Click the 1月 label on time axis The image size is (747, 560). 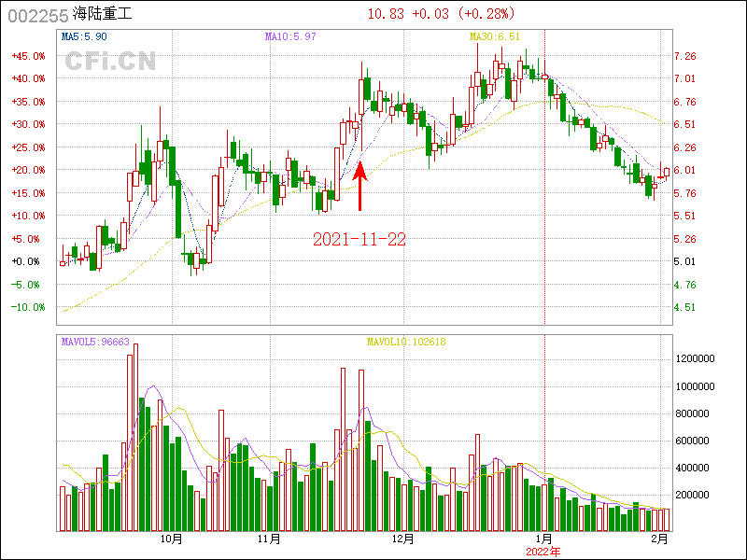(x=543, y=539)
